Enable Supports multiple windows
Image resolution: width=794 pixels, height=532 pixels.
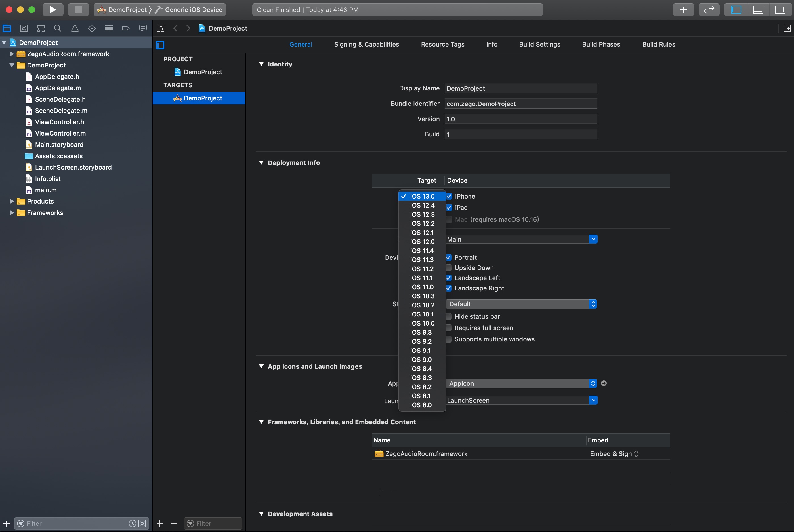(x=449, y=339)
